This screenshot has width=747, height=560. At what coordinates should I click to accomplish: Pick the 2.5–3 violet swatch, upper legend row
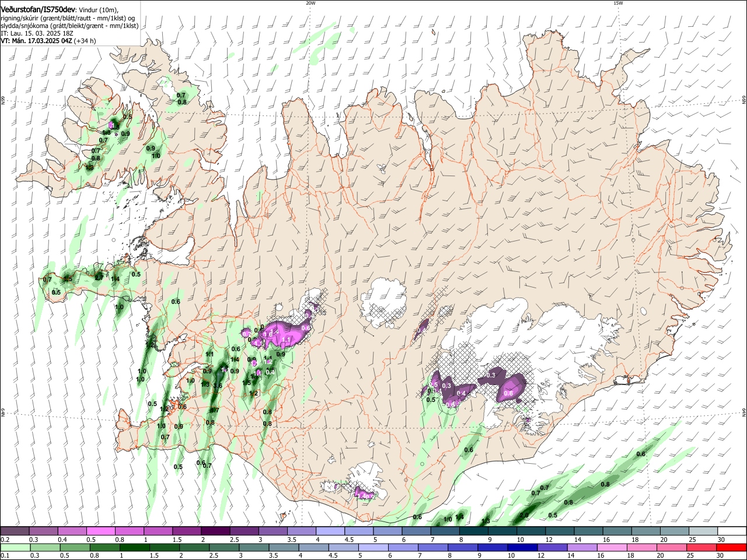(x=244, y=531)
